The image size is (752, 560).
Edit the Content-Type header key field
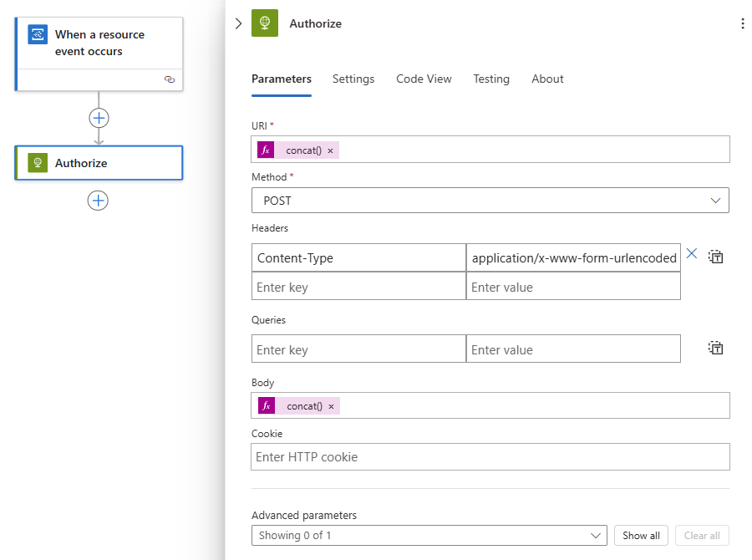point(358,257)
